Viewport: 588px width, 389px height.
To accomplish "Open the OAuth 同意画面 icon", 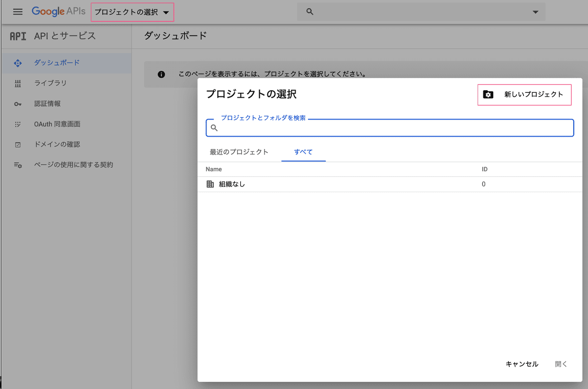I will click(18, 124).
